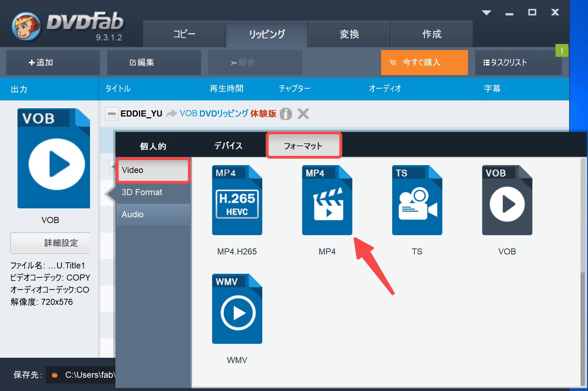The width and height of the screenshot is (588, 391).
Task: Click the 結合 button
Action: pos(255,63)
